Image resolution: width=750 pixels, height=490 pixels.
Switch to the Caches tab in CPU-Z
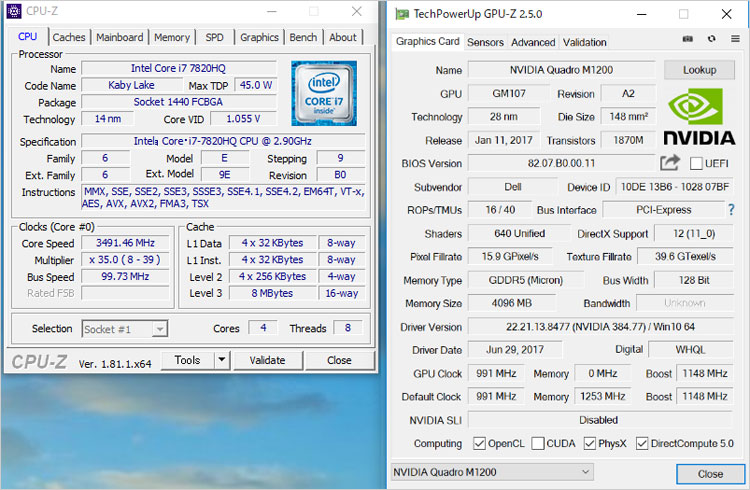[x=69, y=37]
